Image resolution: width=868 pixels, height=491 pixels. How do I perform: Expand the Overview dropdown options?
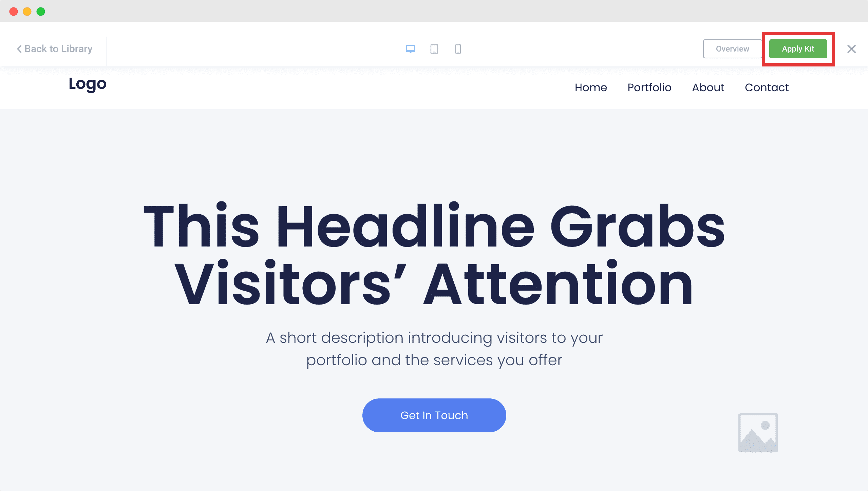click(732, 49)
